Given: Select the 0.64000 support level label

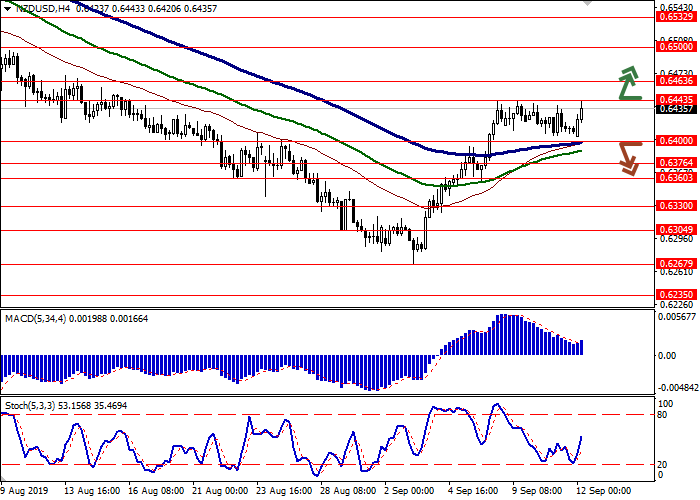Looking at the screenshot, I should click(676, 141).
